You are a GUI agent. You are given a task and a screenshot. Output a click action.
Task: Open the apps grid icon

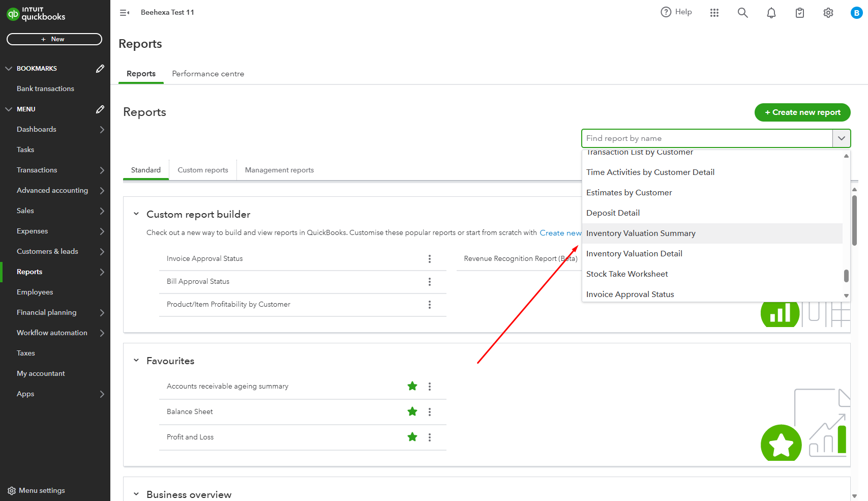coord(714,12)
